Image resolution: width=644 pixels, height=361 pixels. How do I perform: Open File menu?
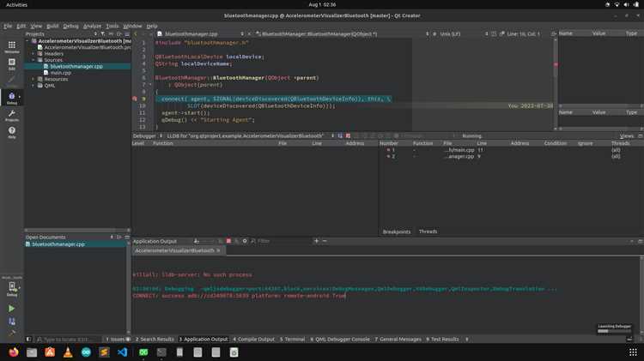tap(8, 26)
